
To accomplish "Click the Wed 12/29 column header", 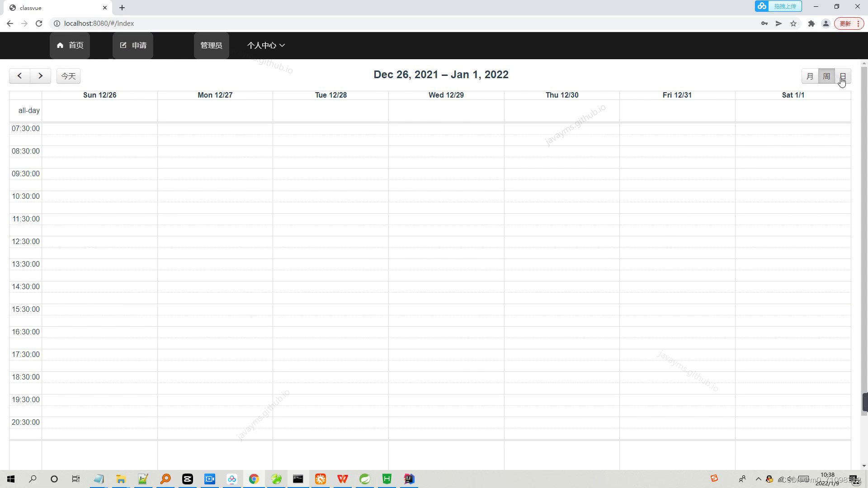I will 446,95.
